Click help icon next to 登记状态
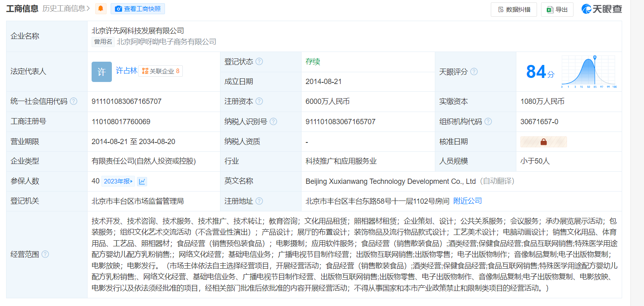 point(259,61)
